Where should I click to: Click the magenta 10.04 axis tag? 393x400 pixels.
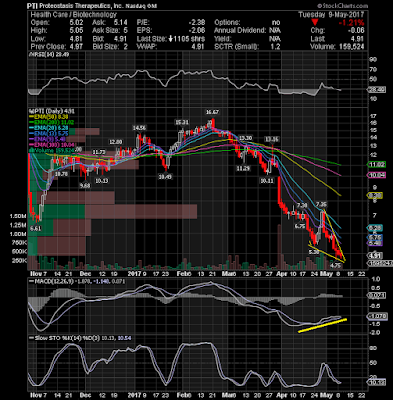pos(376,175)
